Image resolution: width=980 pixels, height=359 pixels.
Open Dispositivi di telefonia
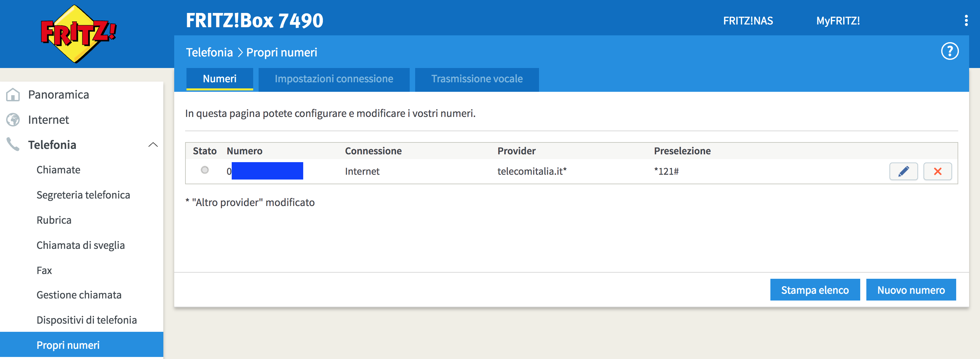87,320
